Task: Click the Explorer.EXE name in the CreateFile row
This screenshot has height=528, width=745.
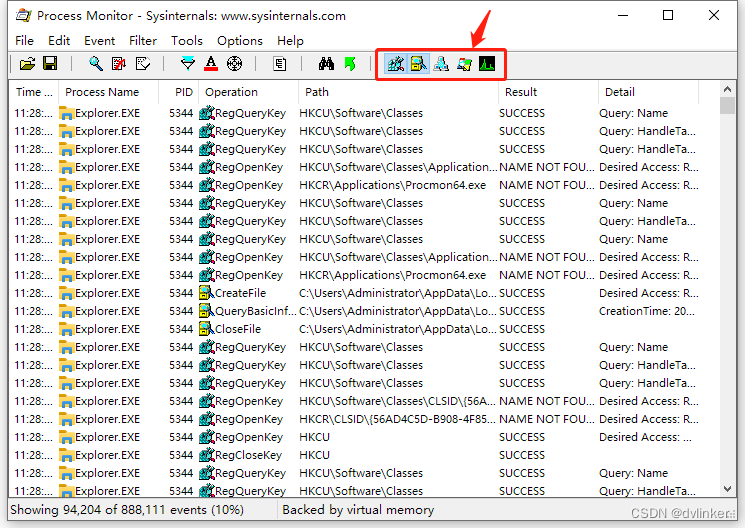Action: coord(107,293)
